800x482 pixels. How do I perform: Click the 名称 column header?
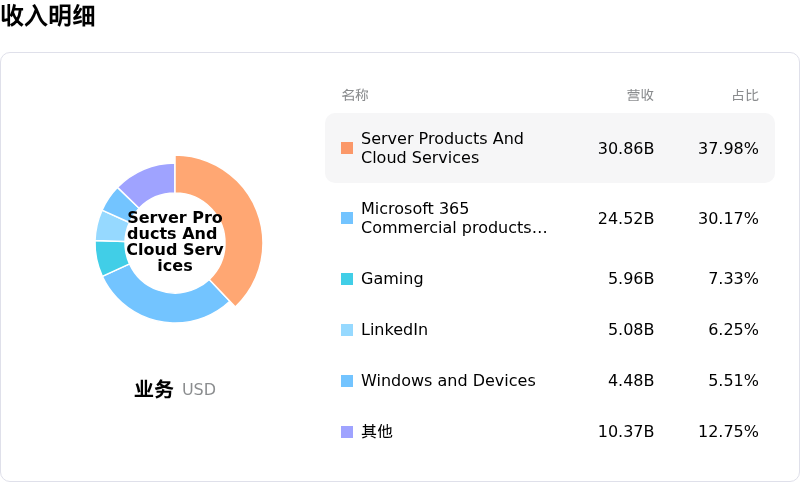tap(355, 95)
